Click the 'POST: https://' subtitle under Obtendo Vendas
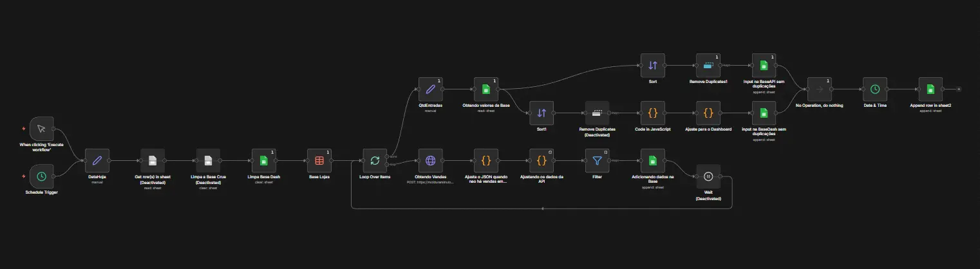980x269 pixels. [430, 181]
